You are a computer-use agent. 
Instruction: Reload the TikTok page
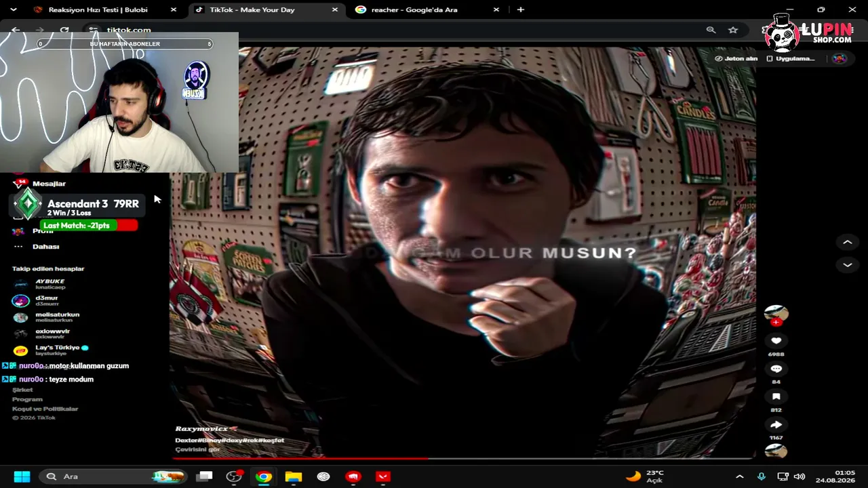64,30
